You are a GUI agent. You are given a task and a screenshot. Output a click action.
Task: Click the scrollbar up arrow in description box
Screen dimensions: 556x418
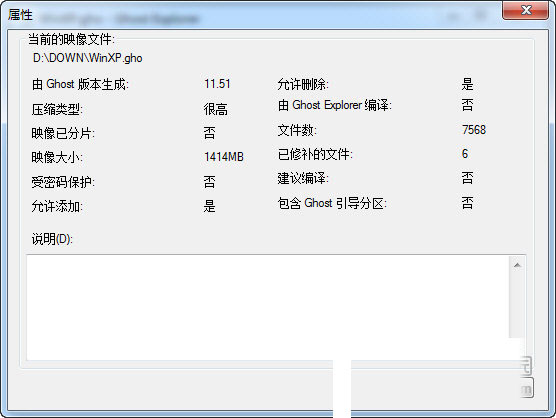click(x=517, y=265)
